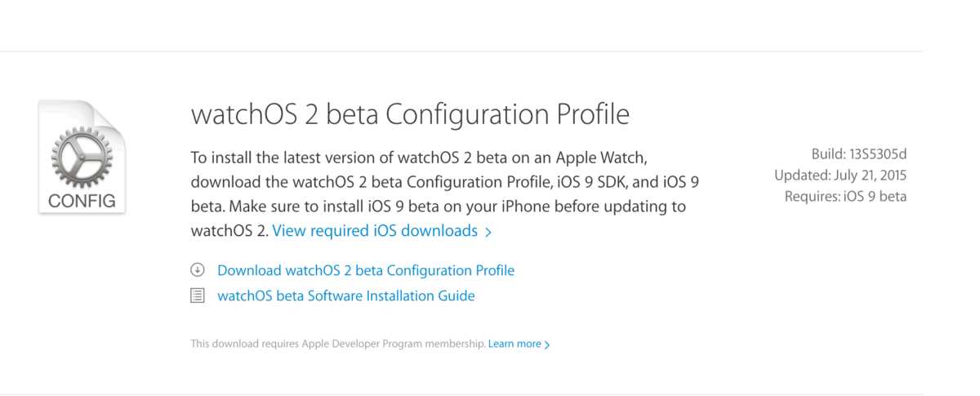The height and width of the screenshot is (396, 980).
Task: Open the watchOS beta Software Installation Guide
Action: [345, 296]
